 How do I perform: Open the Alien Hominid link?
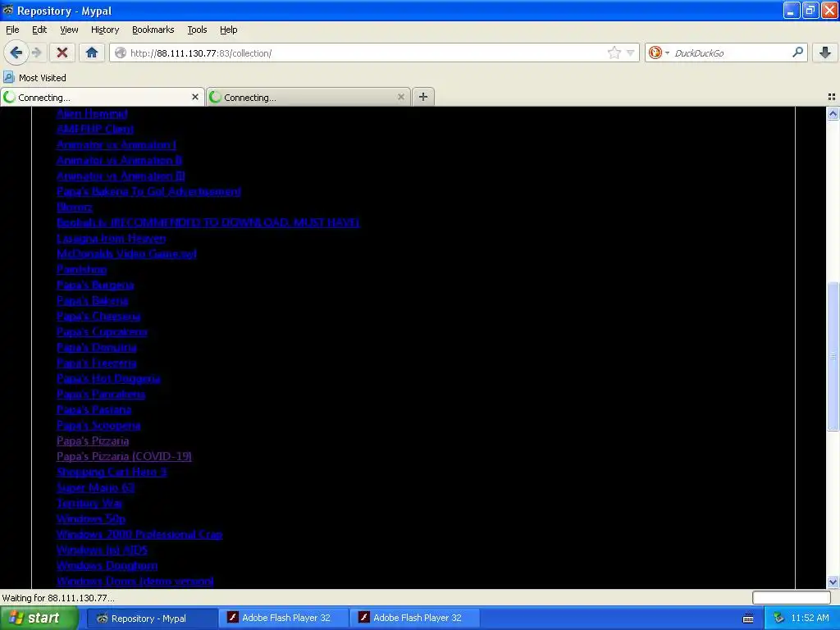92,113
